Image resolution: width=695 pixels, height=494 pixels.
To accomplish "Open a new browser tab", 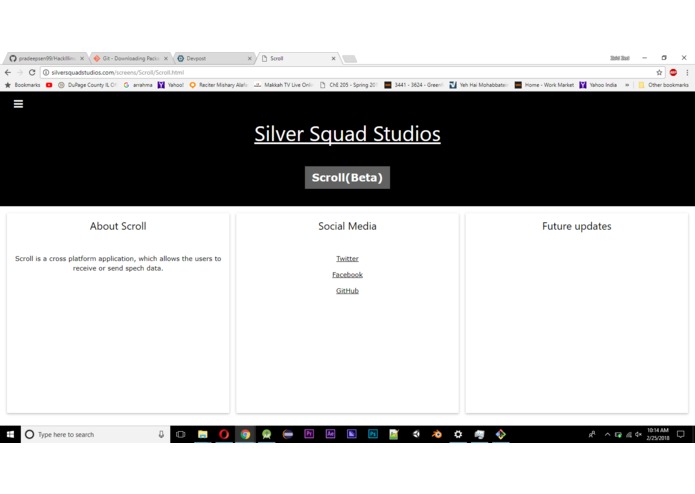I will point(350,59).
